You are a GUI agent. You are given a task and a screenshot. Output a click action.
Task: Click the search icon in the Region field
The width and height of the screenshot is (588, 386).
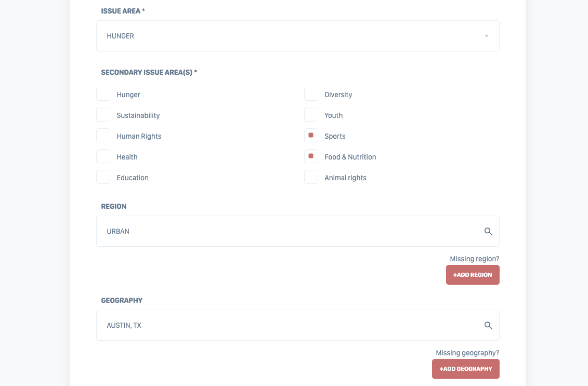tap(488, 231)
